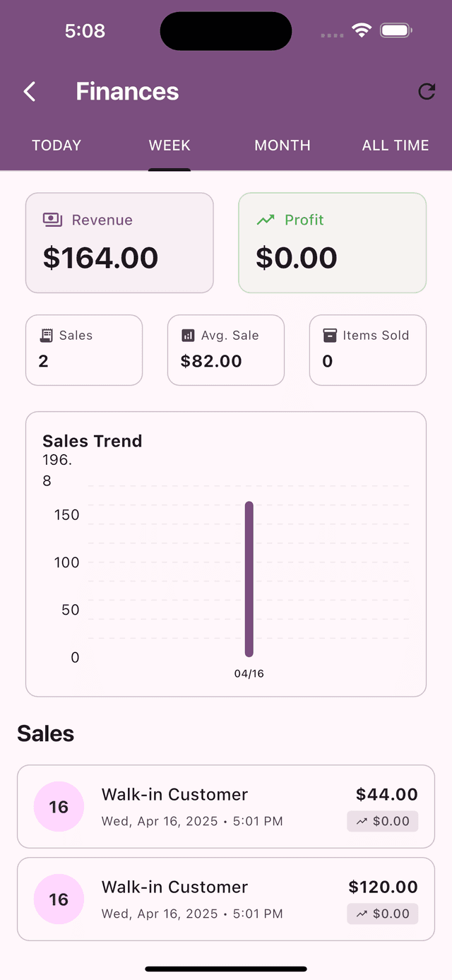Image resolution: width=452 pixels, height=980 pixels.
Task: Tap the Profit $0.00 card
Action: point(332,242)
